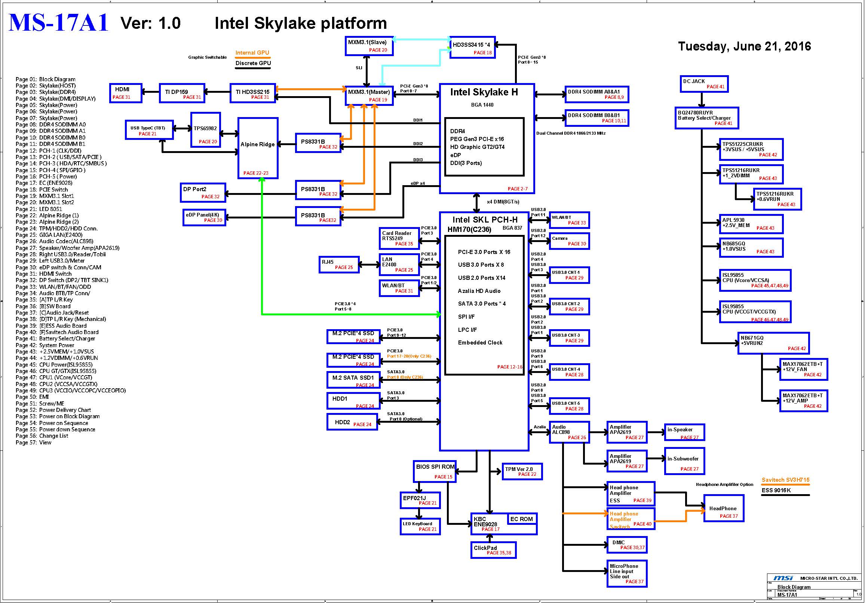Click the "TPM Ver 2.0" block label

(519, 469)
